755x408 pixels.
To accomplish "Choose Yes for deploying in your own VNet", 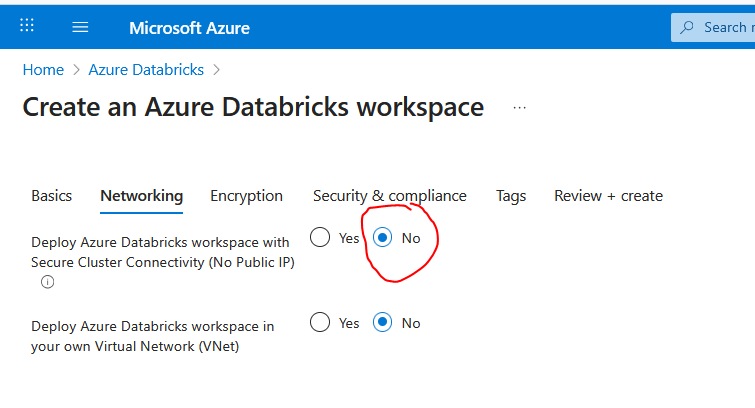I will pyautogui.click(x=320, y=323).
